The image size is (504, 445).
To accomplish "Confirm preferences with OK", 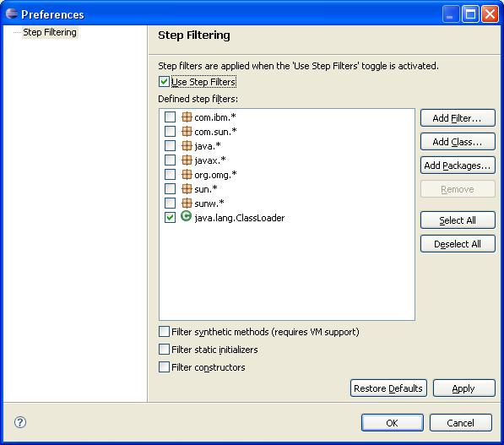I will tap(393, 423).
